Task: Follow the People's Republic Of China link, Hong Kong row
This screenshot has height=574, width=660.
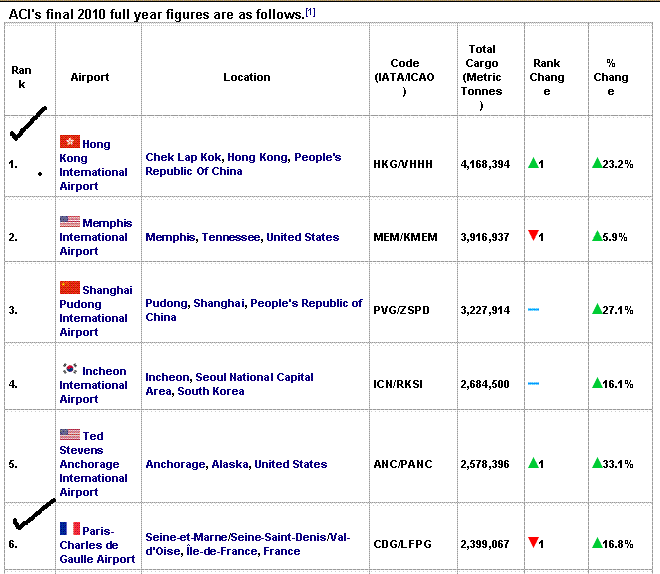Action: pyautogui.click(x=243, y=164)
